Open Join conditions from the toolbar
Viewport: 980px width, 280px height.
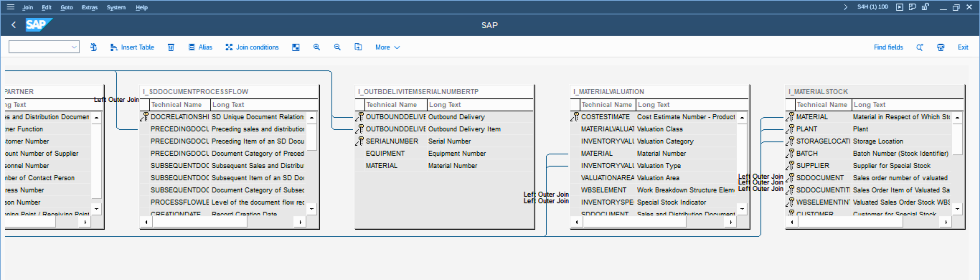252,47
